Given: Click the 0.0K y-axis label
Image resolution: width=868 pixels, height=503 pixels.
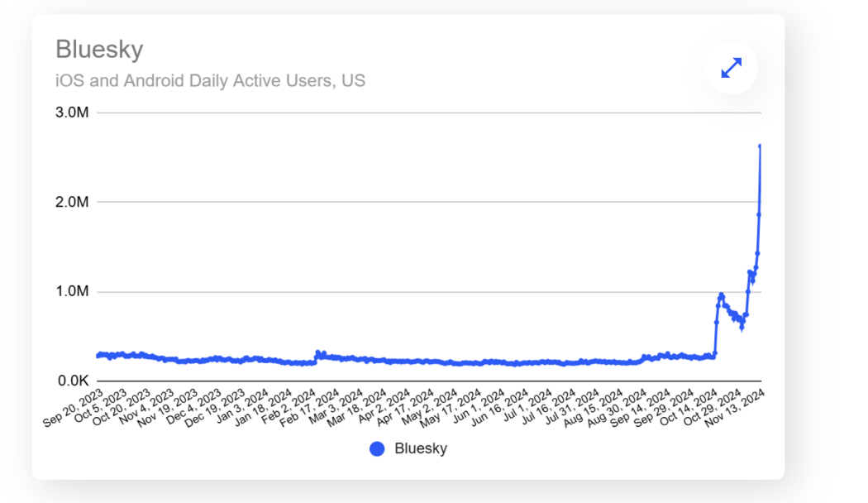Looking at the screenshot, I should [73, 381].
